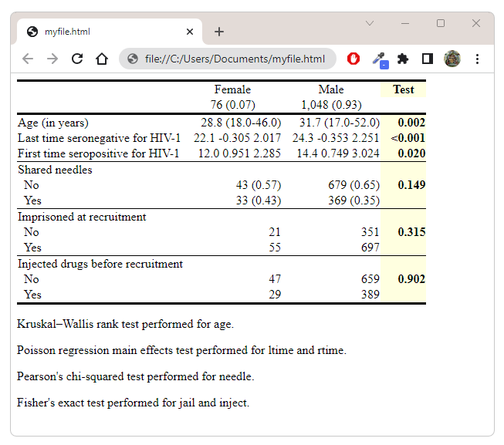View site information globe icon

tap(133, 59)
